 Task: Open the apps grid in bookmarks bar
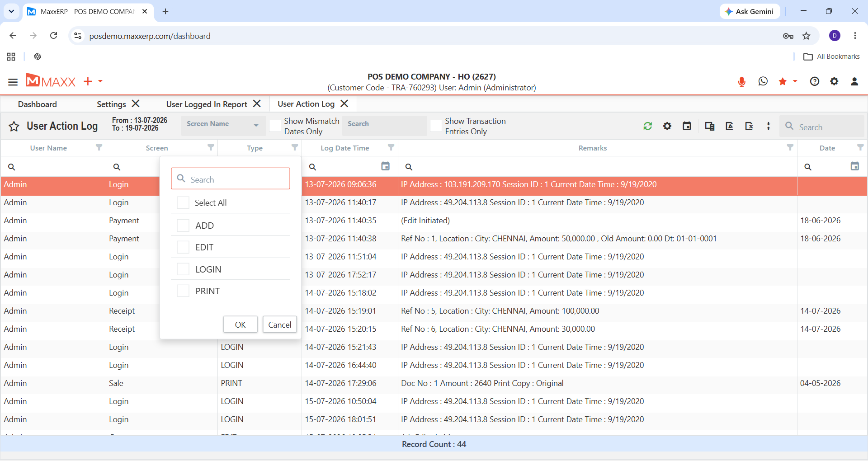[11, 56]
